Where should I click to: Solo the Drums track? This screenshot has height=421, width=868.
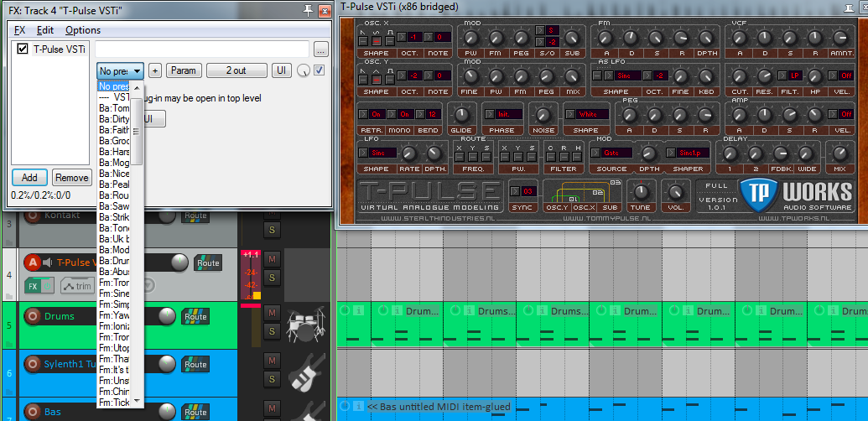(x=271, y=330)
